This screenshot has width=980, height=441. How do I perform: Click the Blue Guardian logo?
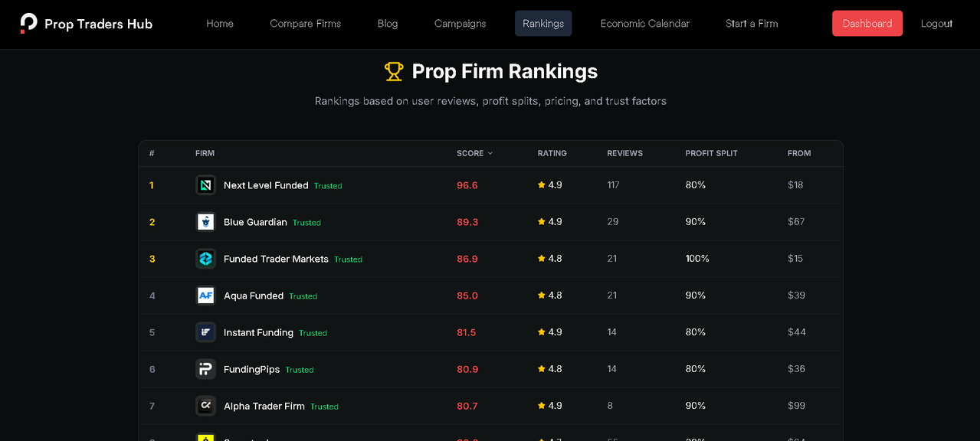tap(205, 222)
